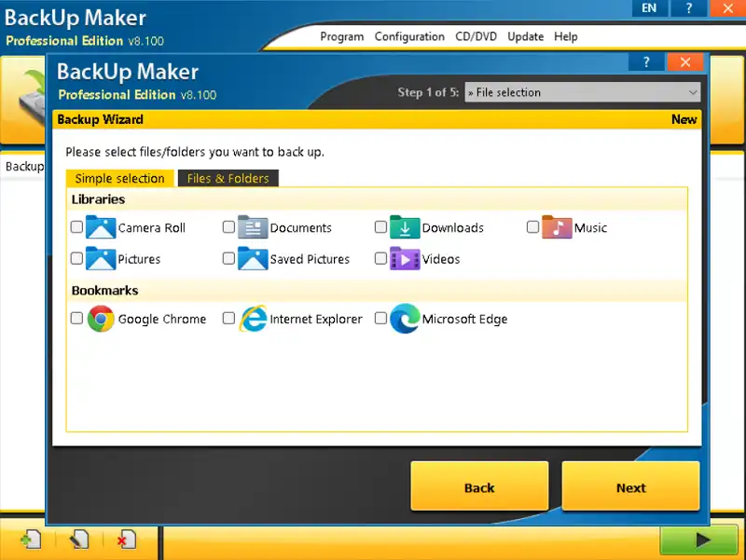
Task: Click the delete backup job icon
Action: pyautogui.click(x=126, y=540)
